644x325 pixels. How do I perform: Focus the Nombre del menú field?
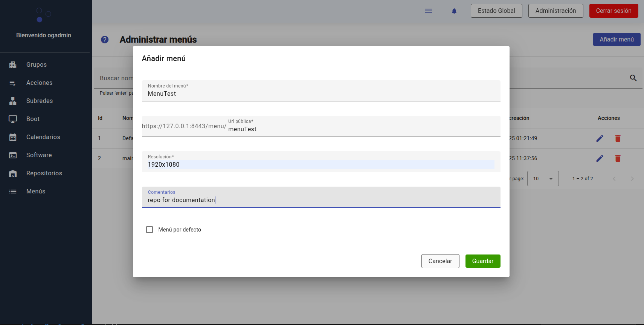pos(321,94)
